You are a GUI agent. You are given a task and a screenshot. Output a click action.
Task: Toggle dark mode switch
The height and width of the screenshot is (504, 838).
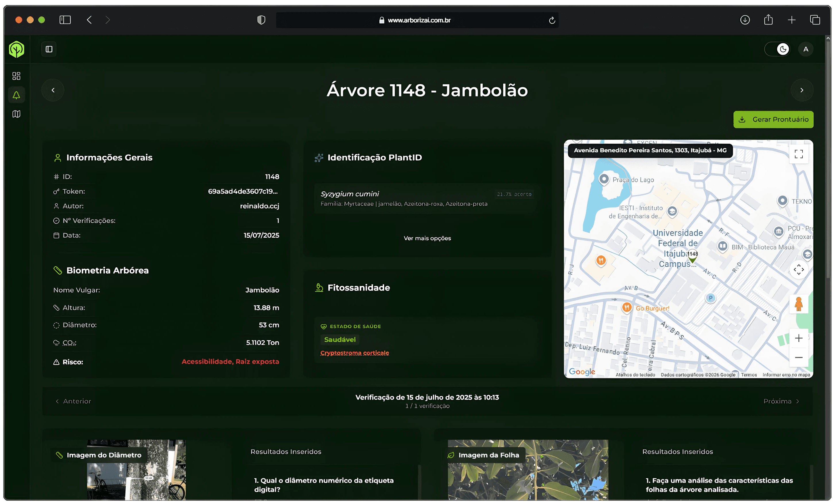778,49
